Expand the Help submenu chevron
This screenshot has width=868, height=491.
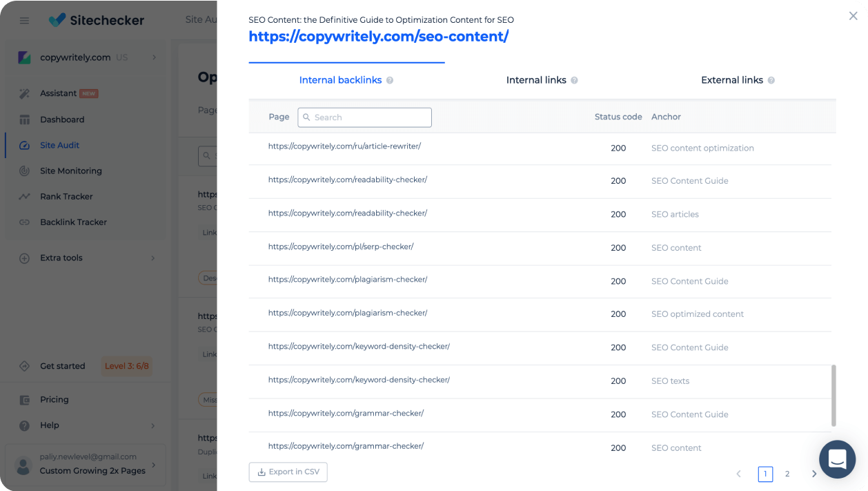point(153,425)
